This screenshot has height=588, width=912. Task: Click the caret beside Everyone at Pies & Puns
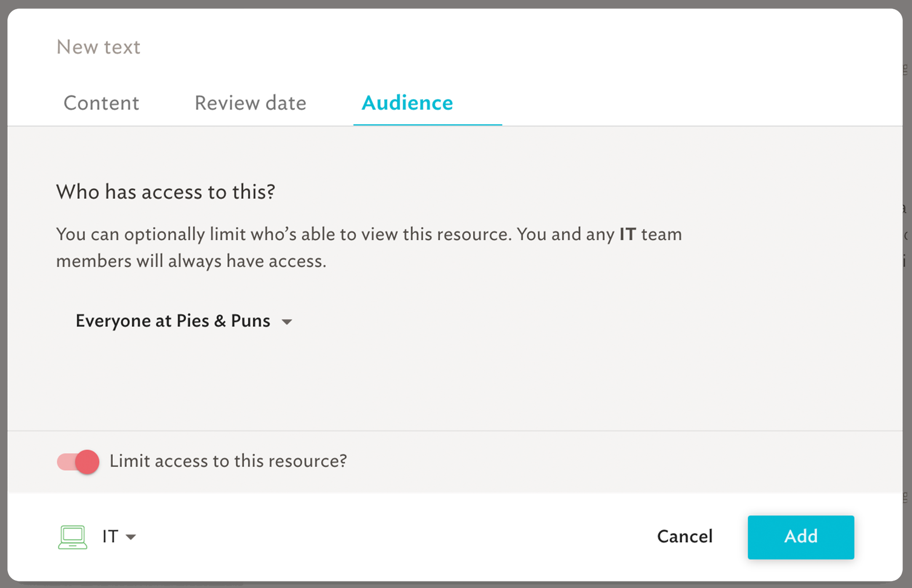tap(287, 322)
